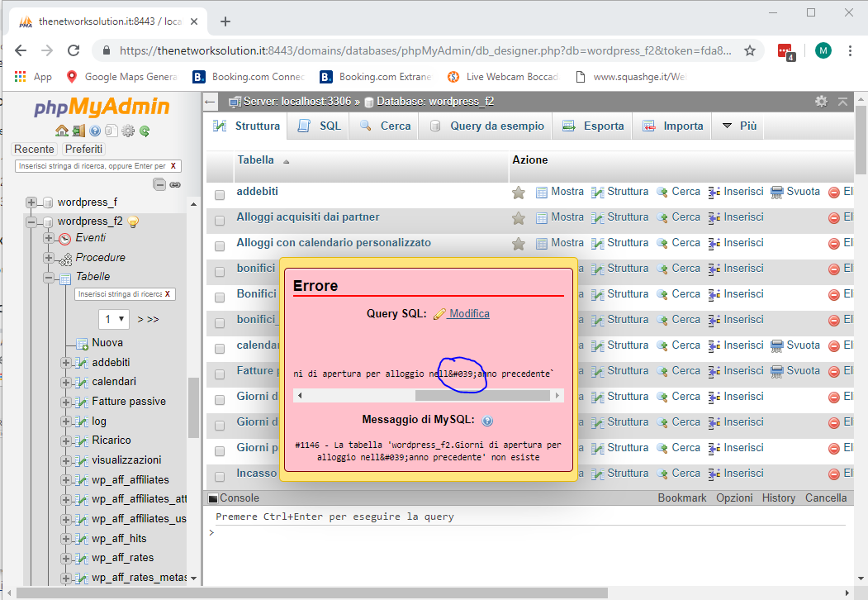Open phpMyAdmin documentation help icon

click(x=95, y=131)
